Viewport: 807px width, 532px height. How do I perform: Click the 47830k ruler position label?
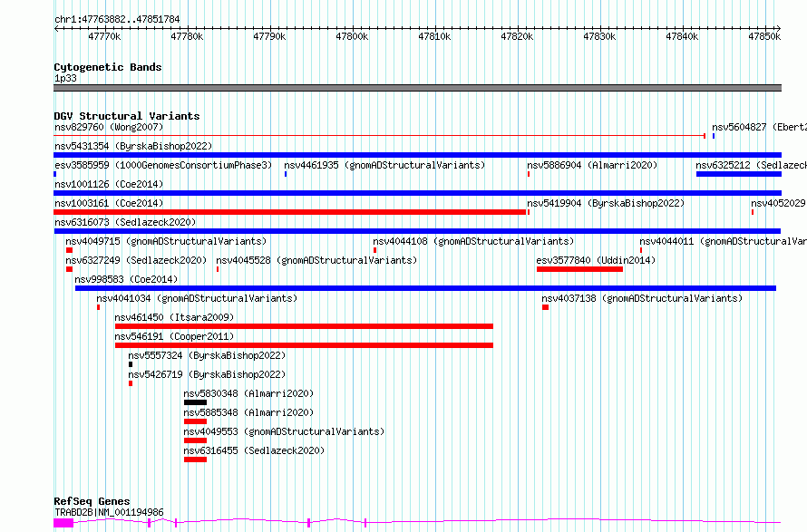click(599, 36)
